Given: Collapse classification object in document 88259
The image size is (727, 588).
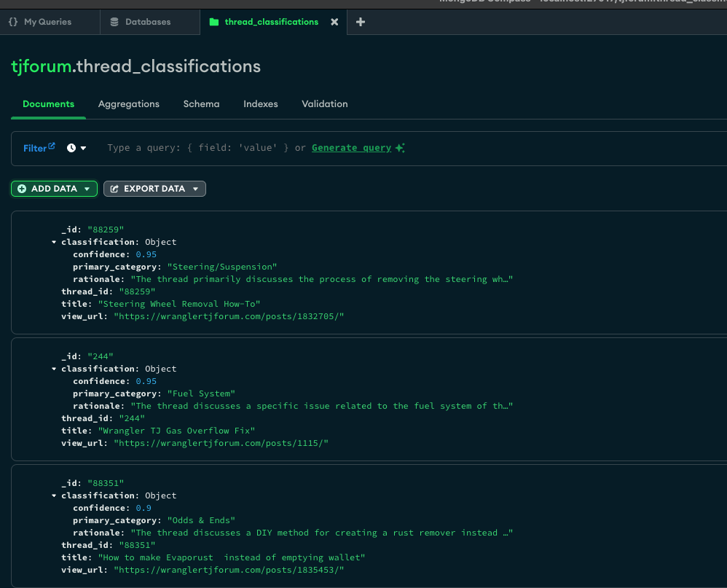Looking at the screenshot, I should (x=55, y=242).
